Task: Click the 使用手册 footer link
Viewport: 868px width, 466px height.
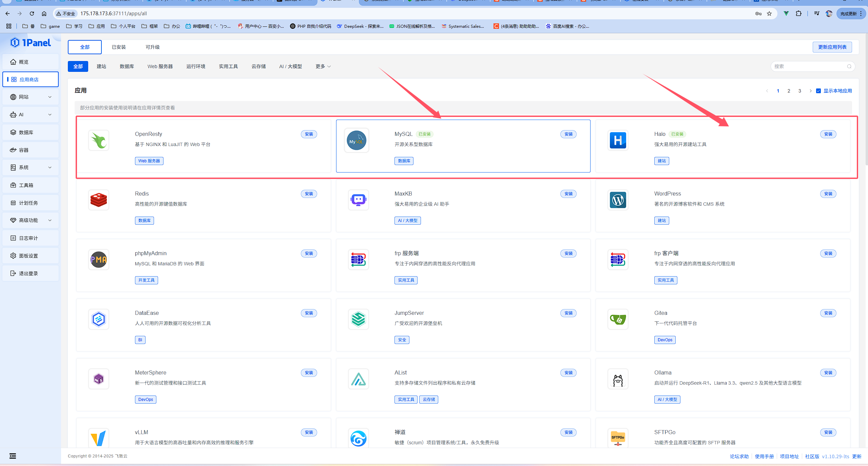Action: 764,457
